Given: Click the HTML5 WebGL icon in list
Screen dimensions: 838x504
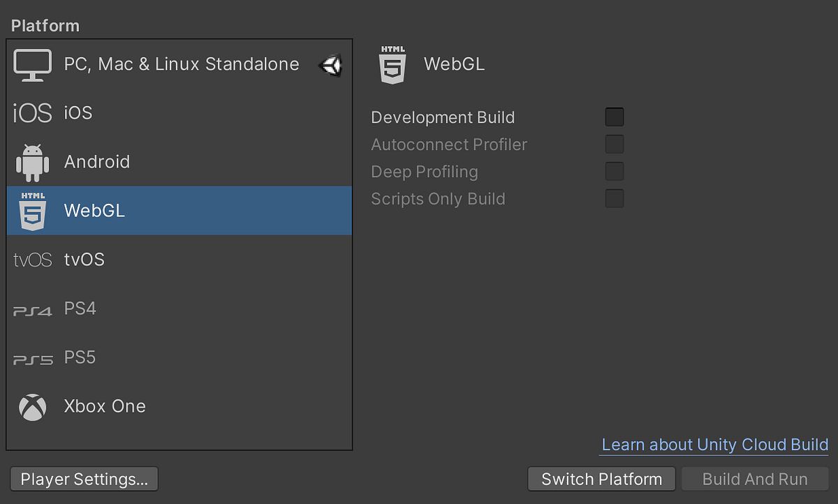Looking at the screenshot, I should (x=32, y=211).
